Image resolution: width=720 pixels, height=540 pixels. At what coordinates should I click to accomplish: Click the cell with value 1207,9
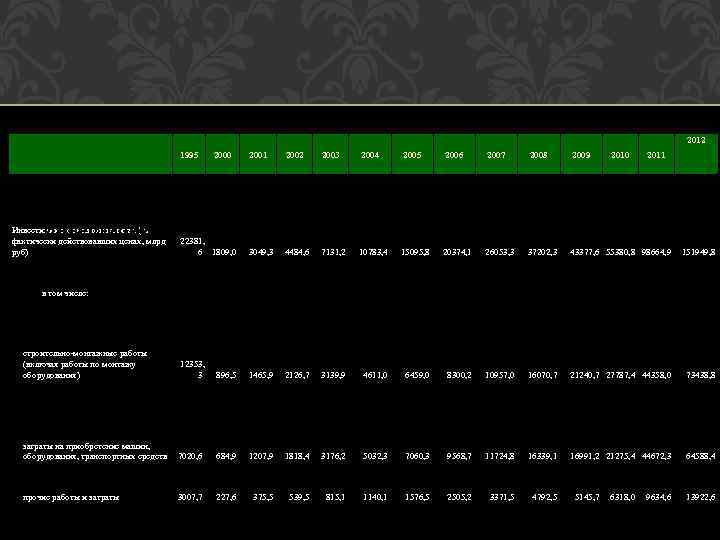pyautogui.click(x=260, y=456)
